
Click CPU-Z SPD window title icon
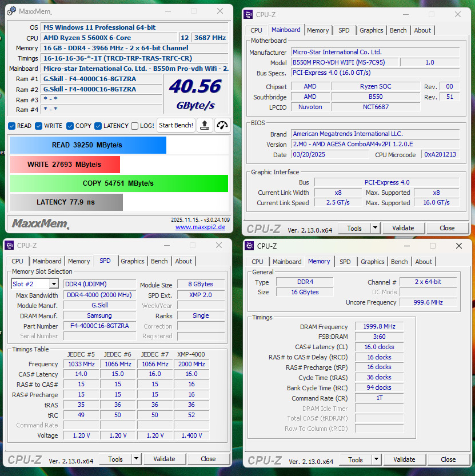pyautogui.click(x=9, y=245)
